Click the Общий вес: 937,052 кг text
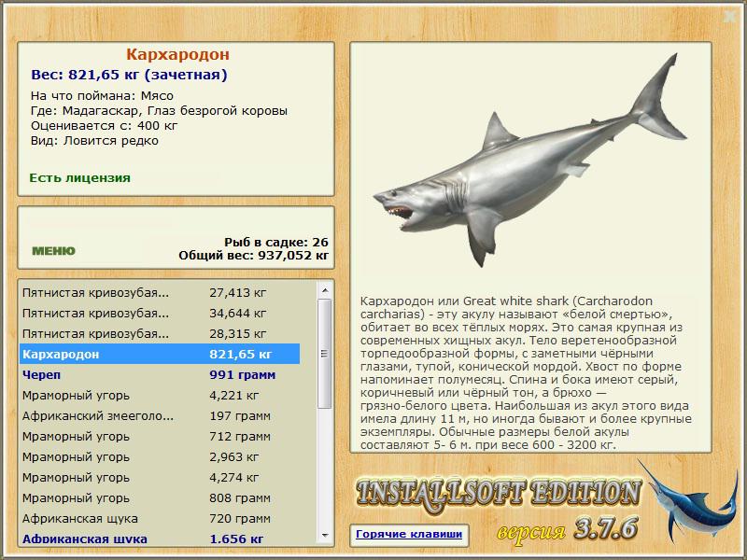 [x=253, y=256]
